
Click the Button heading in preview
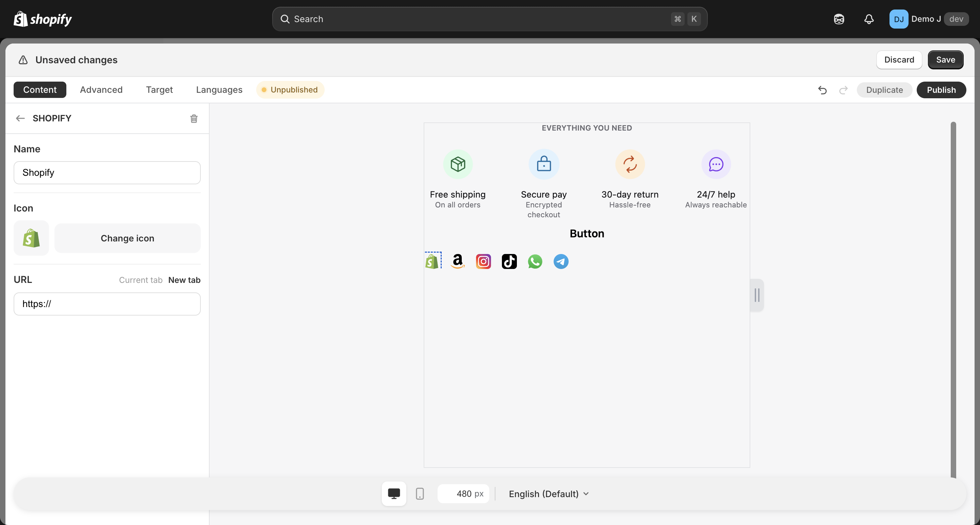(587, 233)
